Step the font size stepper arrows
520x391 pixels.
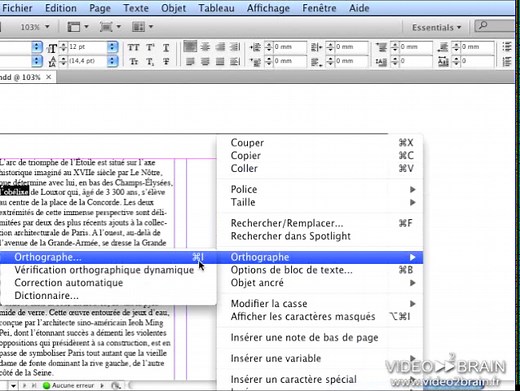(x=63, y=47)
